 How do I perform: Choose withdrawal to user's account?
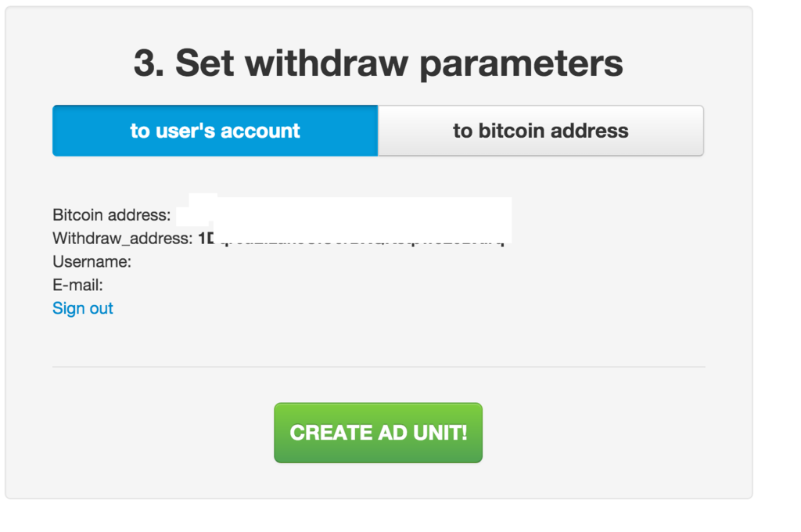214,131
